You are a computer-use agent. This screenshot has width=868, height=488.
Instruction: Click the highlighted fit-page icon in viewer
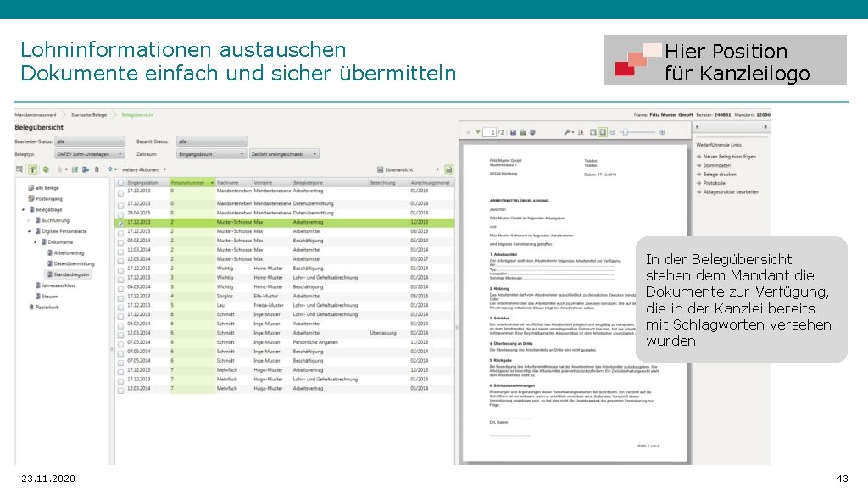(x=603, y=132)
